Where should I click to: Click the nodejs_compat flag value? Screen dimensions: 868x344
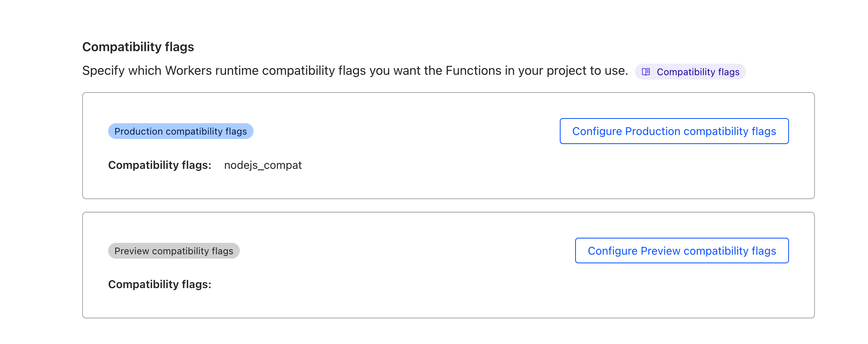263,165
